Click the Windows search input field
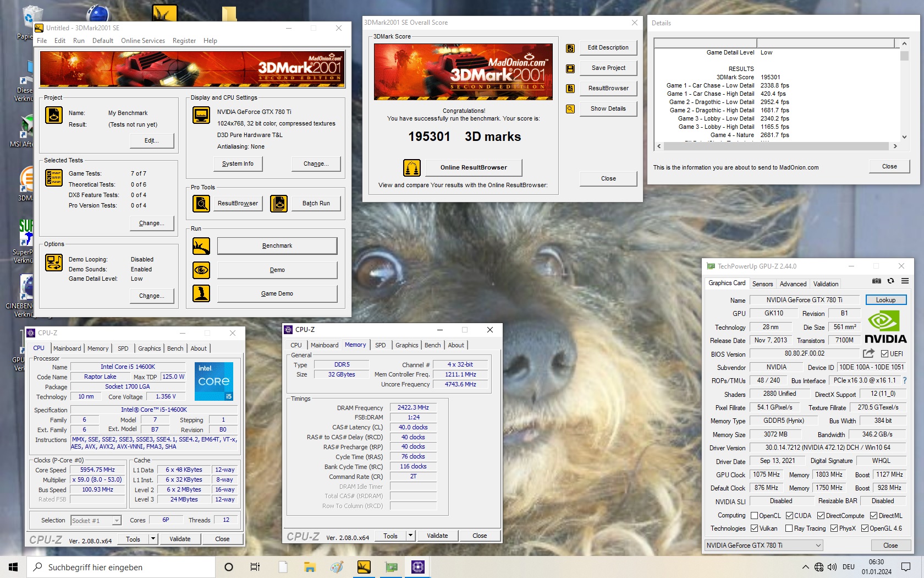Image resolution: width=924 pixels, height=578 pixels. pyautogui.click(x=121, y=567)
